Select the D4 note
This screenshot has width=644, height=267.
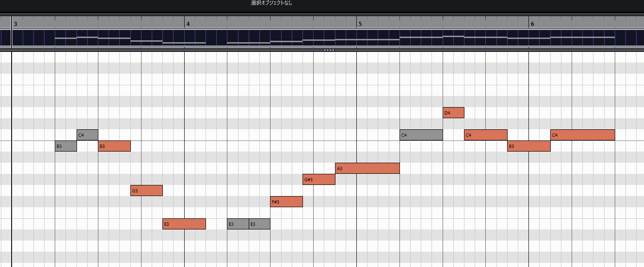(453, 113)
